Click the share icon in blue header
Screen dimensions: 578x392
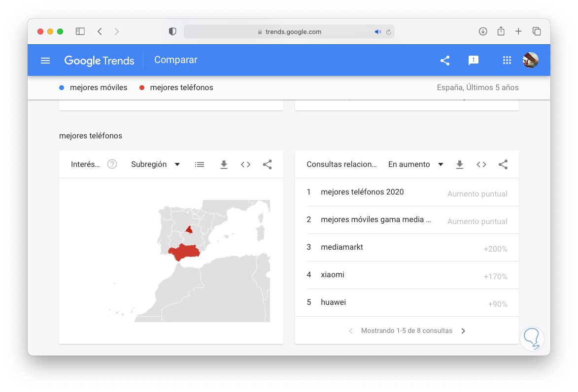pos(445,61)
